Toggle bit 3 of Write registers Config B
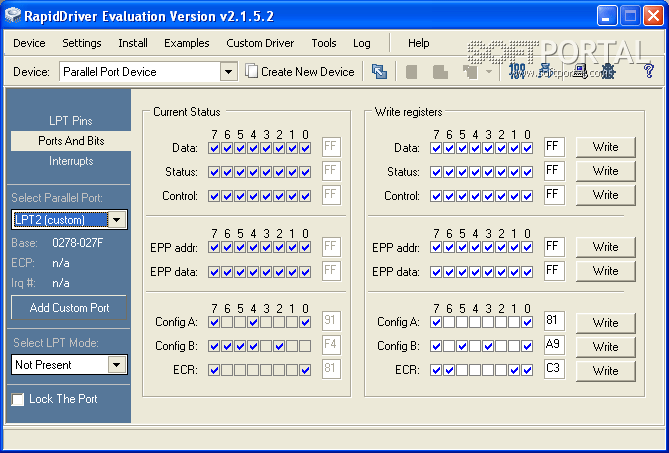This screenshot has height=453, width=669. pyautogui.click(x=488, y=346)
